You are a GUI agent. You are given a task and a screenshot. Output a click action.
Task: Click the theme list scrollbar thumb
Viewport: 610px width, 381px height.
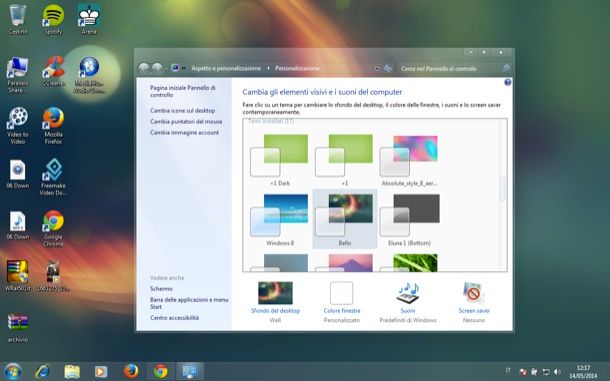tap(503, 189)
